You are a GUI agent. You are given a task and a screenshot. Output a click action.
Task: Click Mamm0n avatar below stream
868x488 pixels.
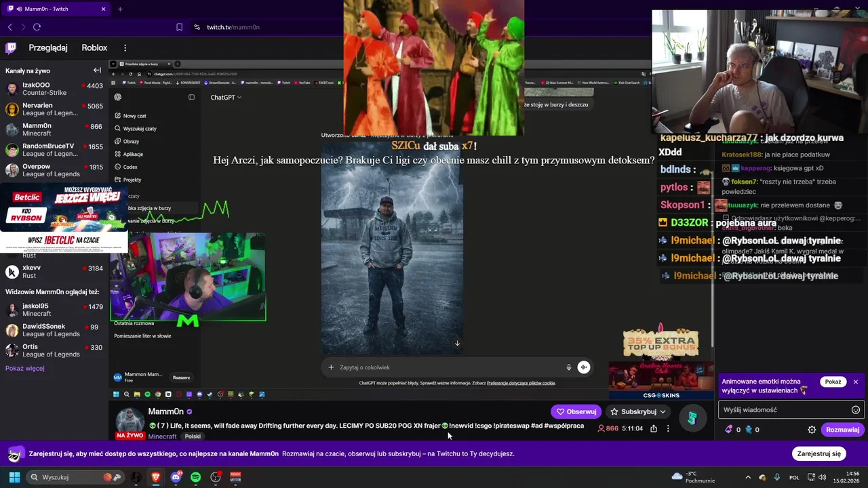coord(130,420)
